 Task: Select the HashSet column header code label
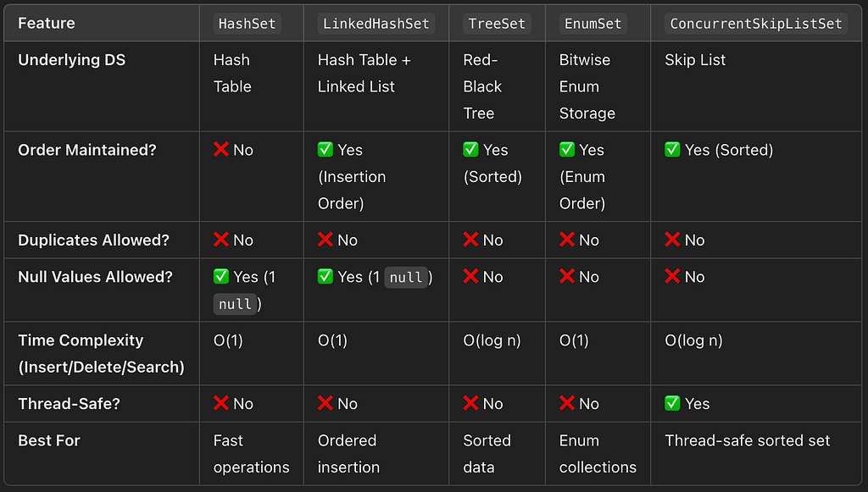click(248, 24)
